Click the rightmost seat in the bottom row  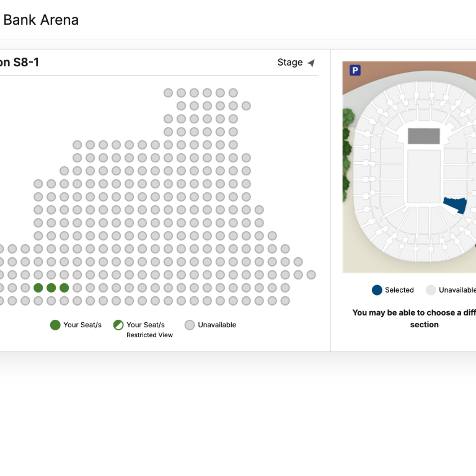click(285, 301)
